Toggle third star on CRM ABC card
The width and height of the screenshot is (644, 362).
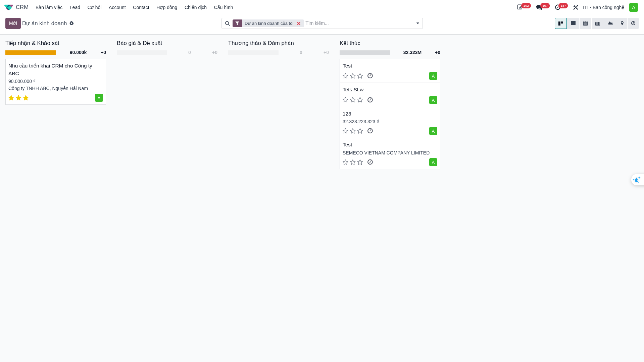click(x=26, y=98)
